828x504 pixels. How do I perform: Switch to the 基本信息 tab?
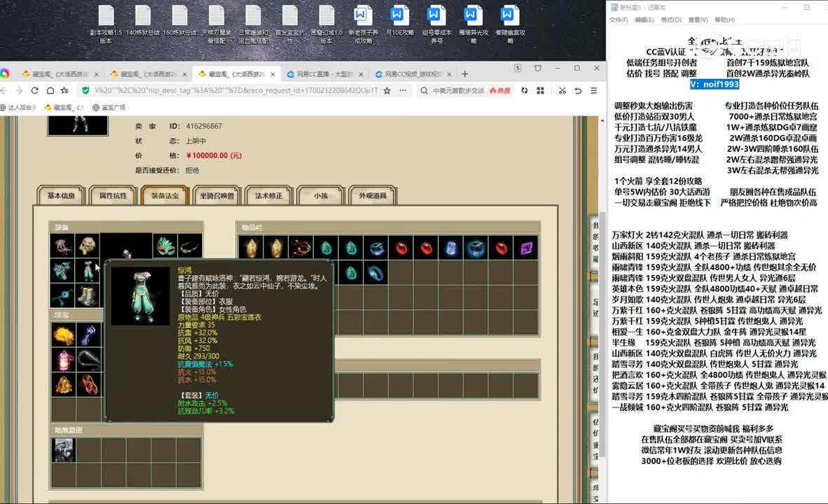(x=61, y=196)
